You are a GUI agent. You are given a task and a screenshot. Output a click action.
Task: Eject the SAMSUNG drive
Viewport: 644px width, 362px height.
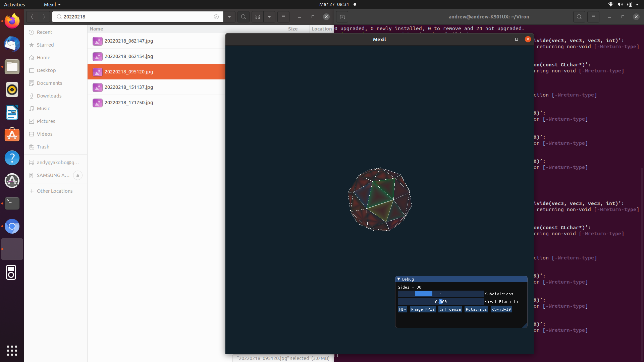tap(78, 175)
